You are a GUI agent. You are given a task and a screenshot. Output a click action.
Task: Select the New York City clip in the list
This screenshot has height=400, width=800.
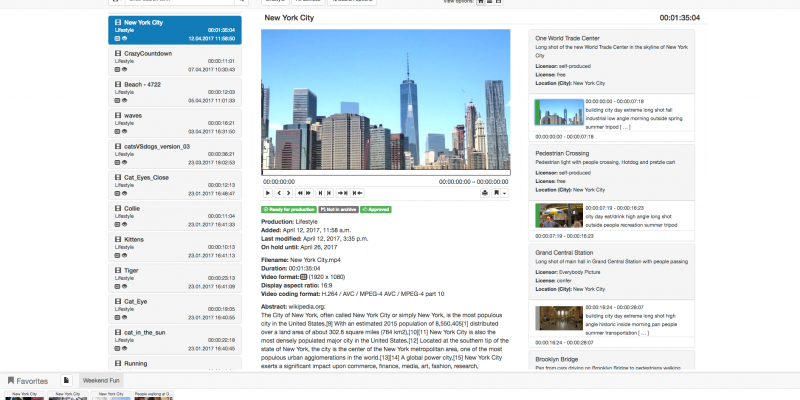[175, 30]
